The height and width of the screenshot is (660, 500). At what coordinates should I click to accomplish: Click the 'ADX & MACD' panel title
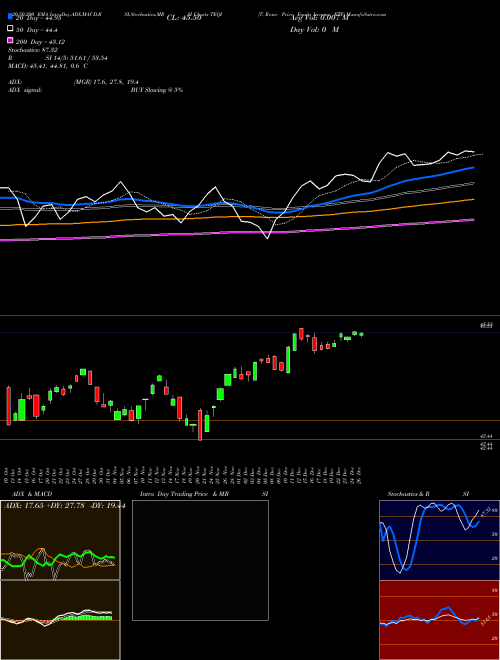(x=32, y=494)
